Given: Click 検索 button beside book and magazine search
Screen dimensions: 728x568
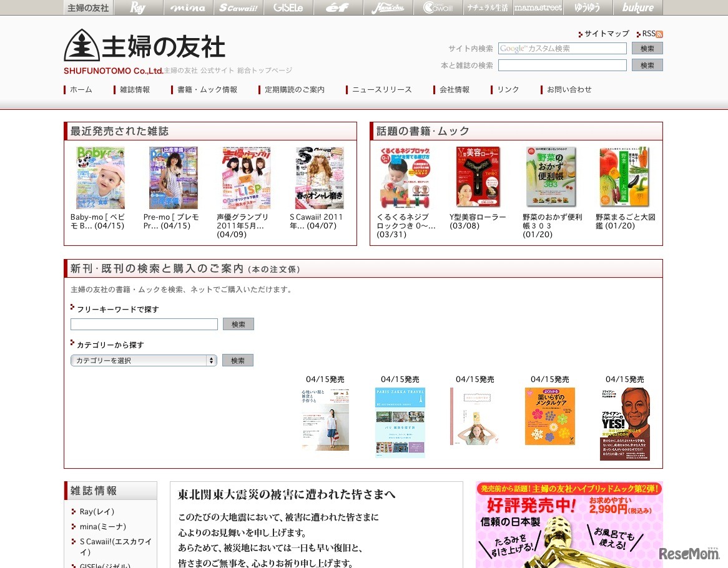Looking at the screenshot, I should pos(647,66).
